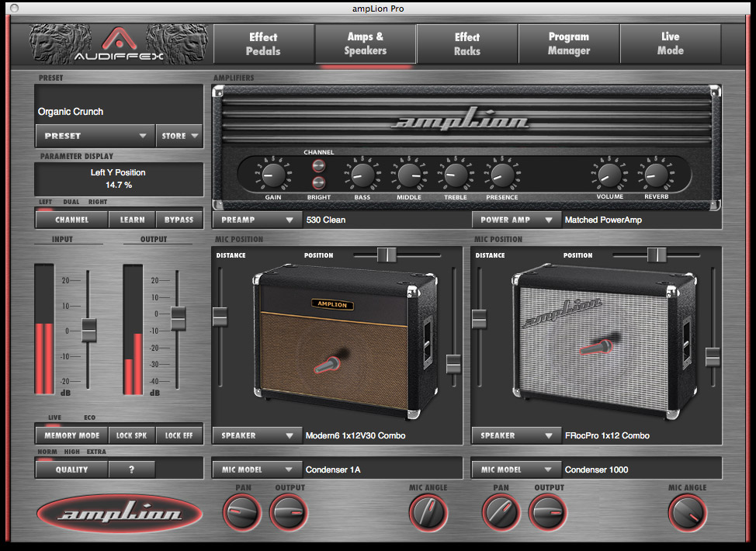
Task: Click the microphone on the Modern6 speaker
Action: click(328, 365)
